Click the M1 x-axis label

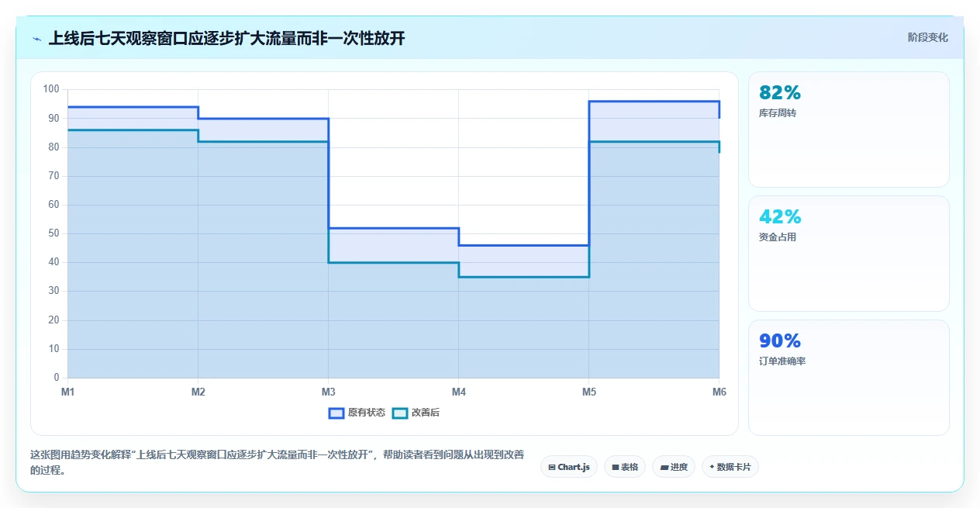click(x=68, y=392)
